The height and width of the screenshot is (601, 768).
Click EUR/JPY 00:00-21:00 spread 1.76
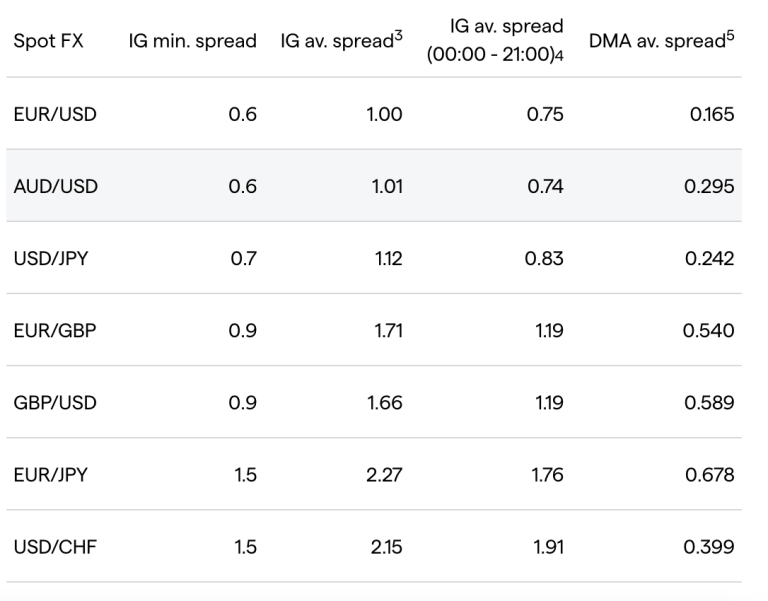click(545, 475)
